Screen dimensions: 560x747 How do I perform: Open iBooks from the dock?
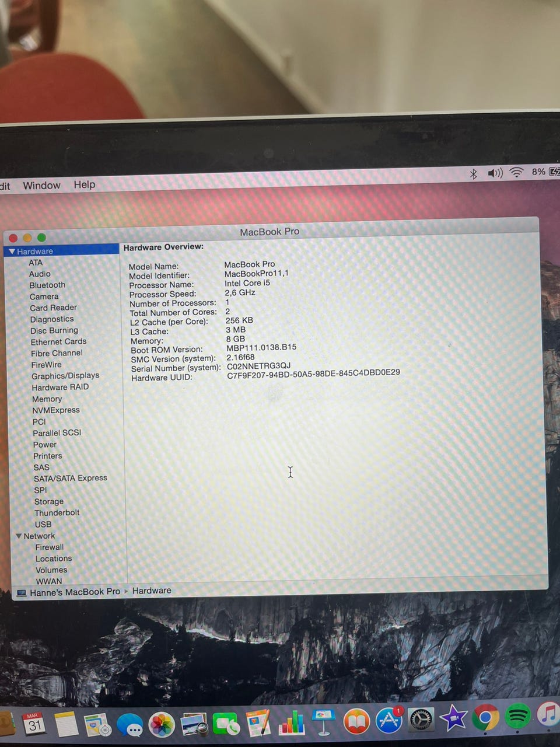click(x=356, y=722)
